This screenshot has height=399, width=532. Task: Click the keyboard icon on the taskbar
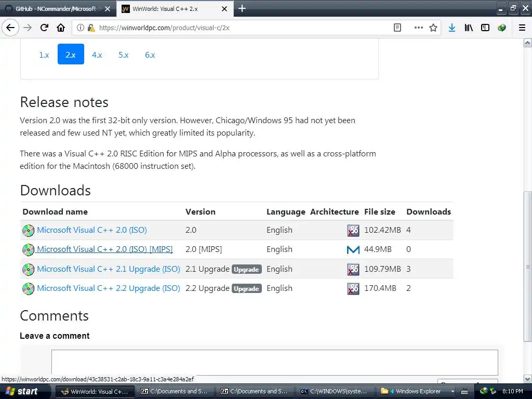tap(465, 392)
